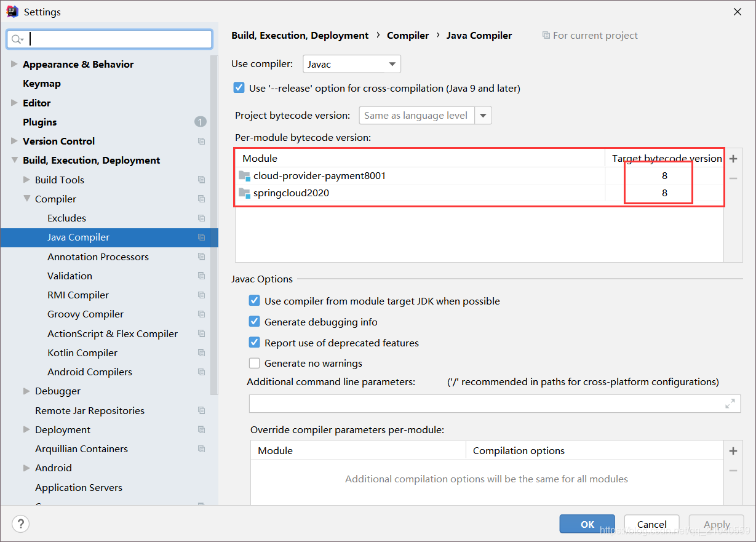Expand the Android node
Image resolution: width=756 pixels, height=542 pixels.
click(x=26, y=468)
